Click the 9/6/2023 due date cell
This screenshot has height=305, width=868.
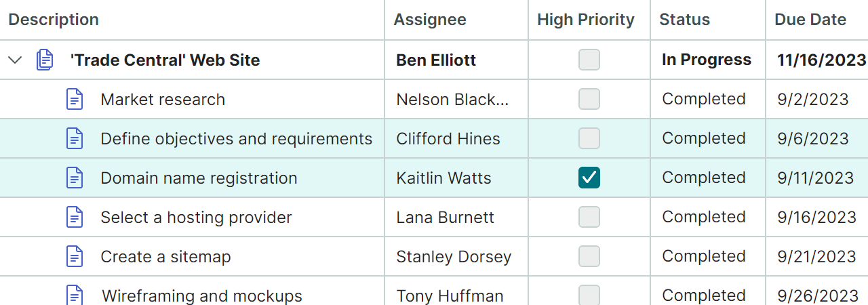pyautogui.click(x=813, y=139)
